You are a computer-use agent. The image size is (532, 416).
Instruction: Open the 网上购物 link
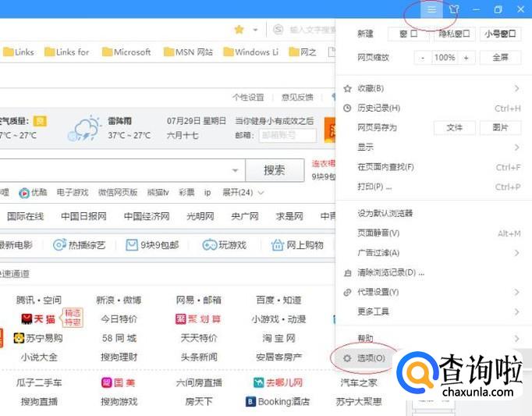point(297,245)
